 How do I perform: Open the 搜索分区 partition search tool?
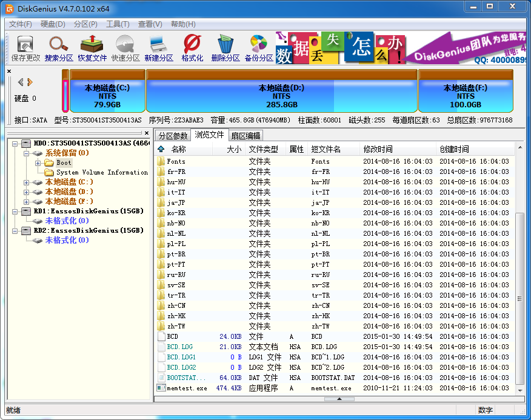(58, 47)
